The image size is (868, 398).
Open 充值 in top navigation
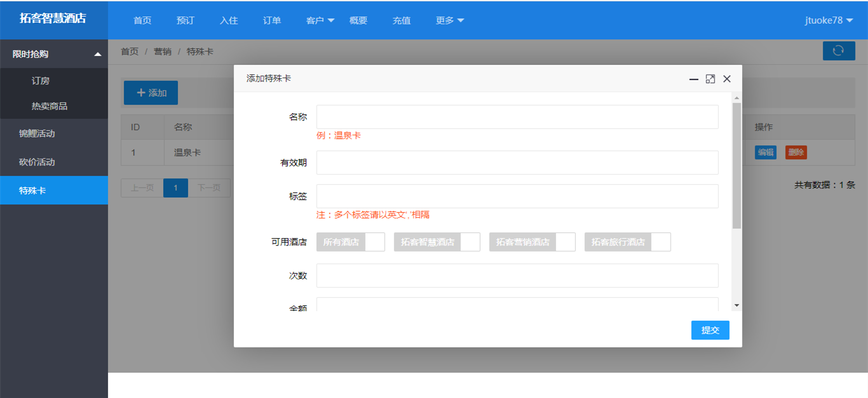tap(402, 20)
